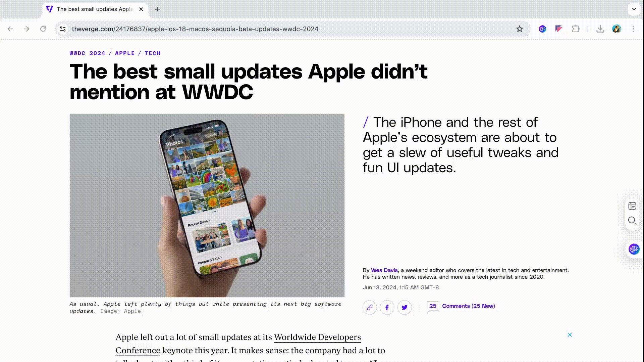Go to the Tech category
The height and width of the screenshot is (362, 644).
click(x=153, y=53)
